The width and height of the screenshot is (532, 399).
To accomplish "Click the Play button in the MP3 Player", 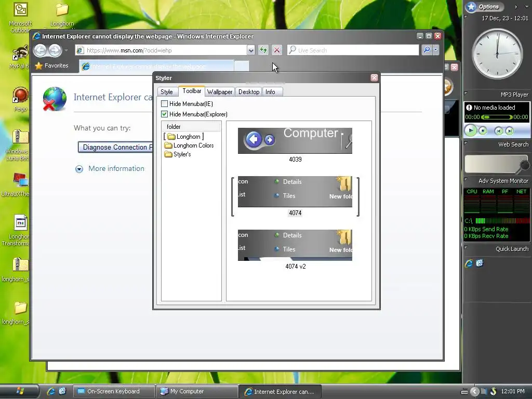I will [471, 130].
